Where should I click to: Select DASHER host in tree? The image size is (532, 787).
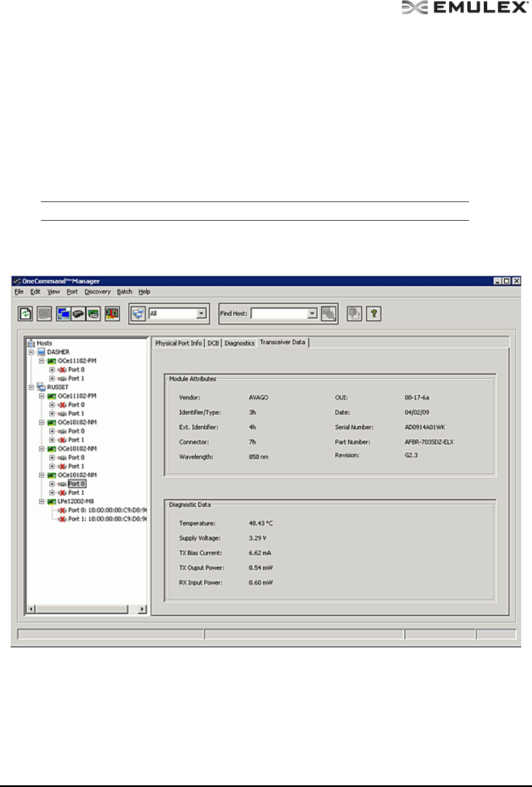point(58,352)
